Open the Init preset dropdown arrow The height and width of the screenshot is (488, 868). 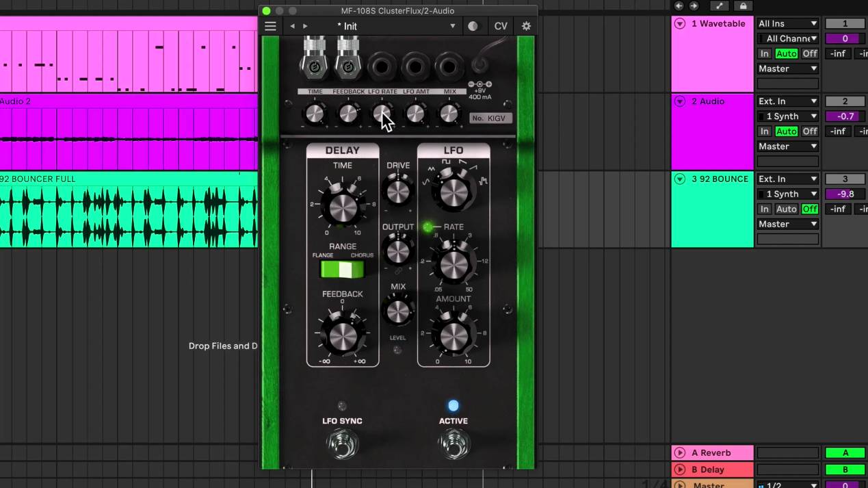click(452, 26)
